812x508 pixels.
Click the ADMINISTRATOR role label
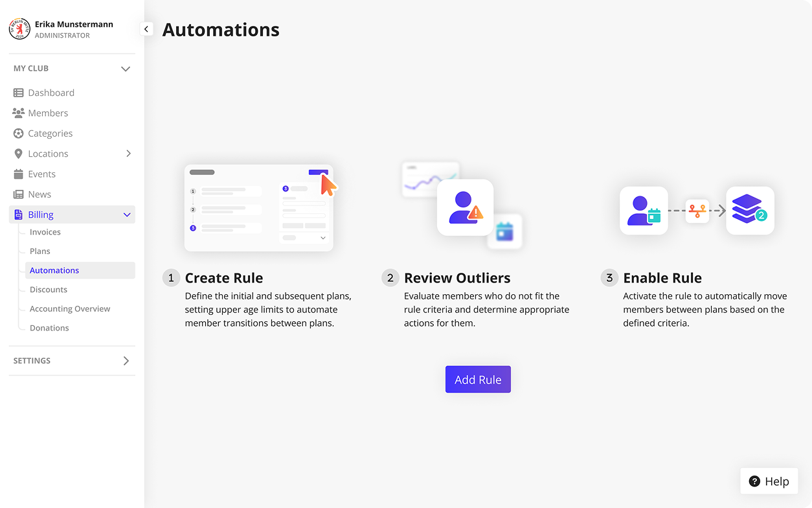62,36
